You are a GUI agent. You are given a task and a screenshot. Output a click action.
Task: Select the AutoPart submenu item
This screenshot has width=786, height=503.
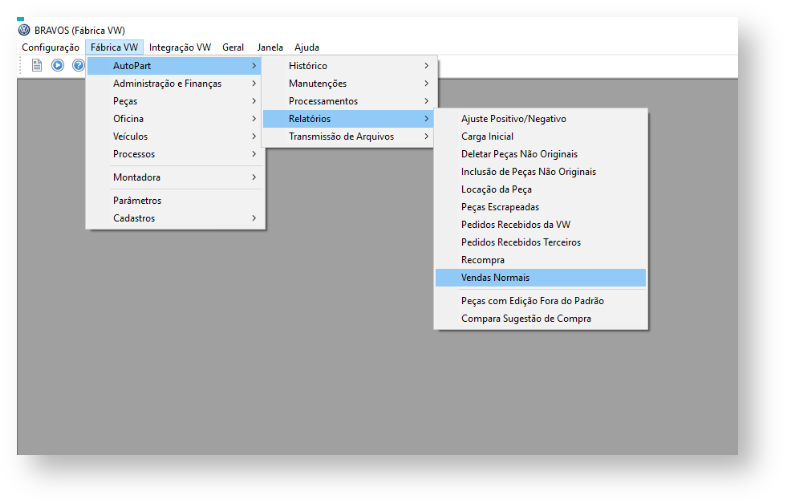coord(175,66)
